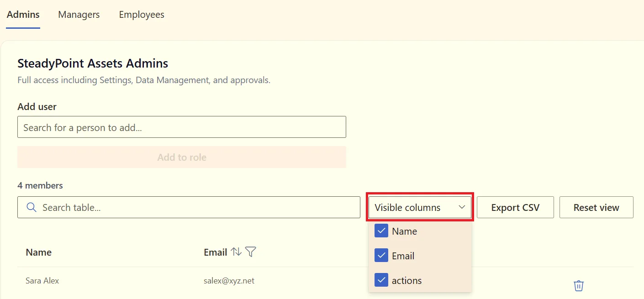Uncheck the actions column checkbox
The width and height of the screenshot is (644, 299).
click(381, 280)
